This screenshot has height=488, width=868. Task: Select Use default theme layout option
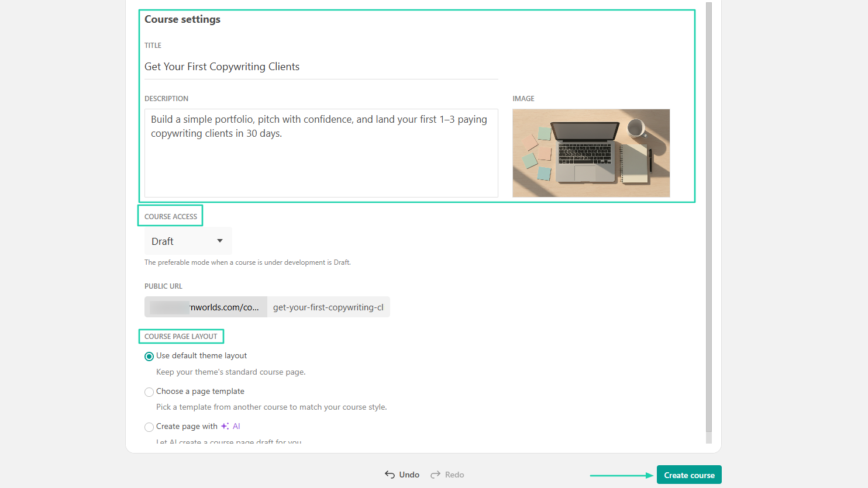[149, 356]
